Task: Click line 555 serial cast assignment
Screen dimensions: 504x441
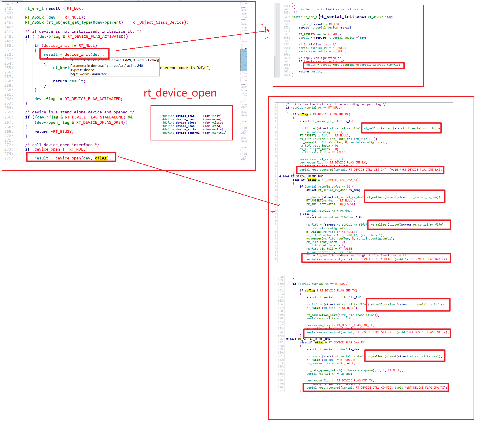Action: click(x=332, y=38)
